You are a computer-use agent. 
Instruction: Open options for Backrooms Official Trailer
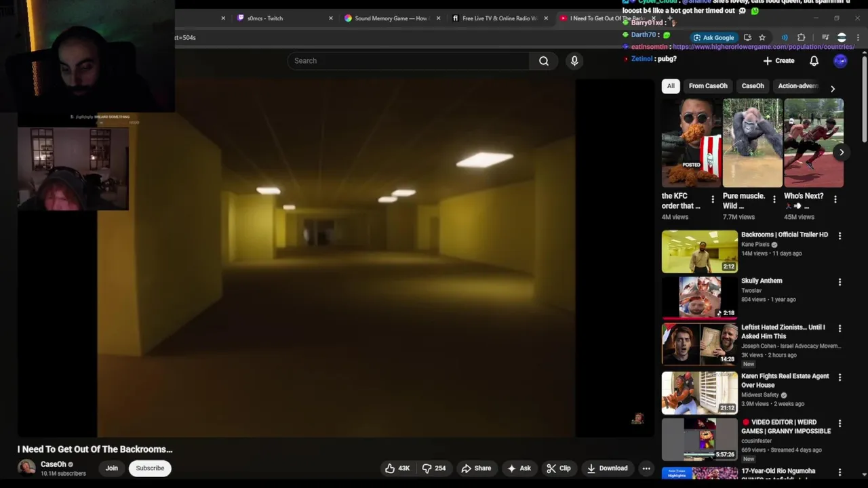(x=840, y=236)
